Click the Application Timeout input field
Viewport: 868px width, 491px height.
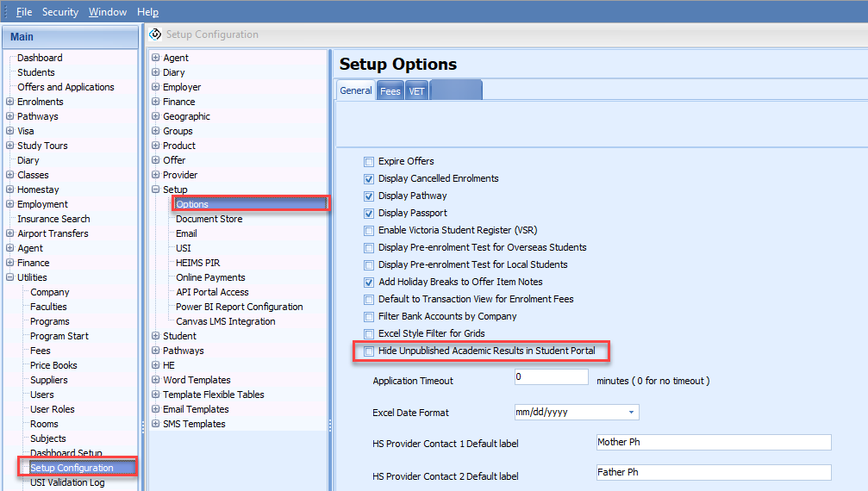click(551, 377)
